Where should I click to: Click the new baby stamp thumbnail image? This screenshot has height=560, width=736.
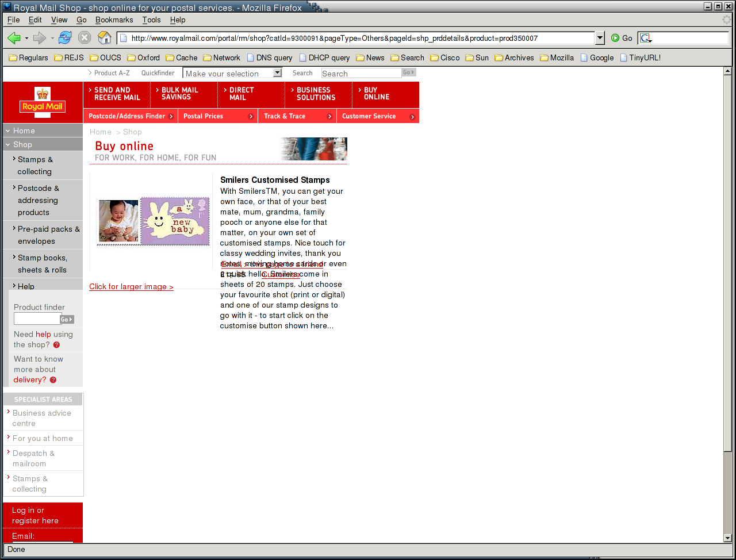153,221
